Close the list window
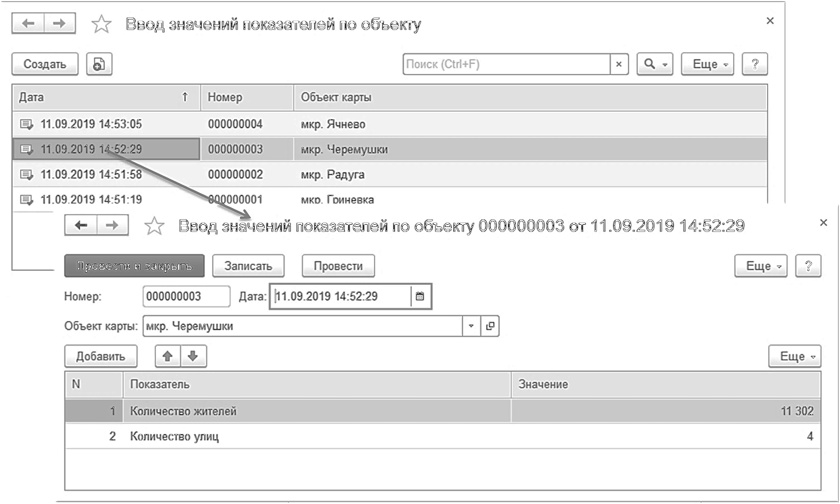 pyautogui.click(x=770, y=21)
